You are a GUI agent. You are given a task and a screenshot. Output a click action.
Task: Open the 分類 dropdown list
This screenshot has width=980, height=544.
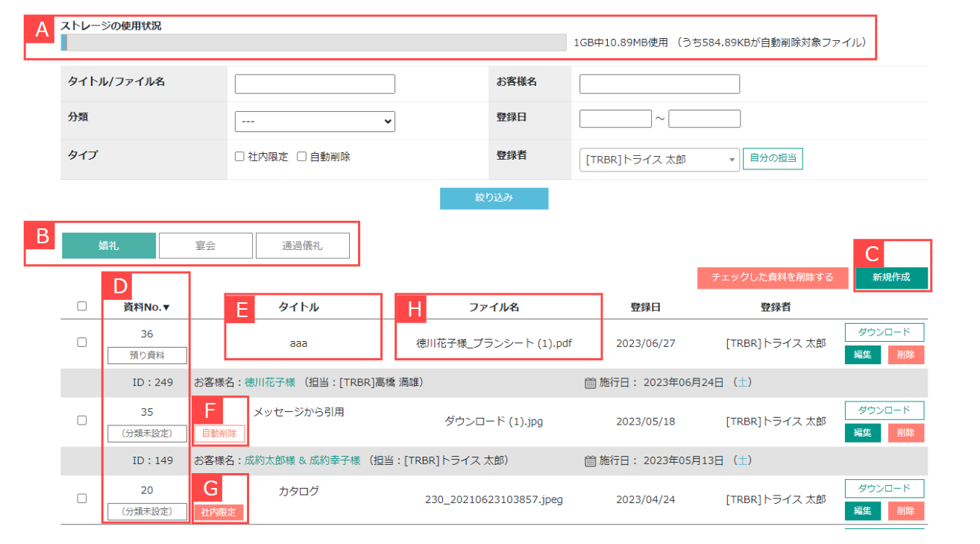pos(315,121)
